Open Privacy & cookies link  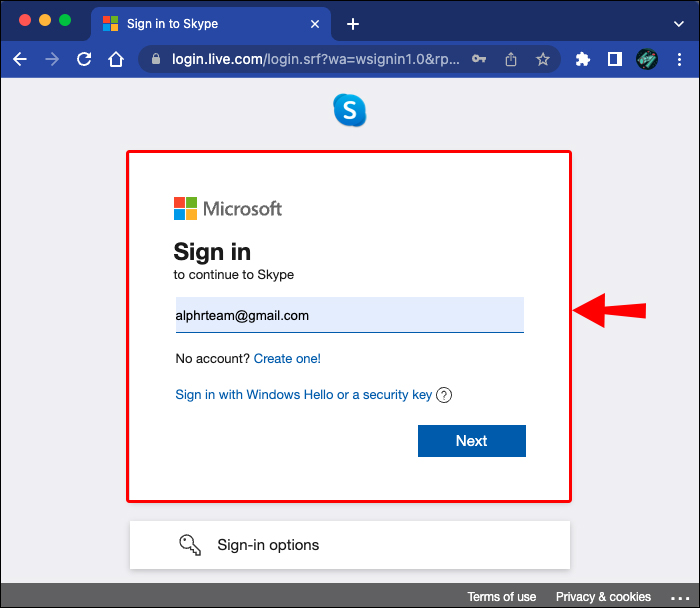point(603,597)
